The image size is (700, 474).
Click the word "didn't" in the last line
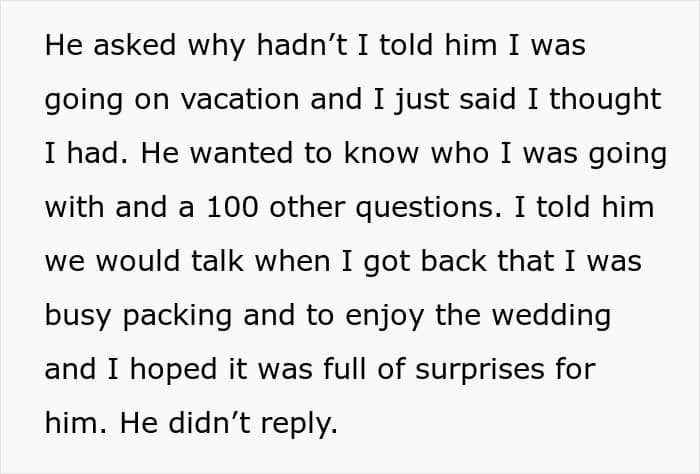[x=209, y=423]
